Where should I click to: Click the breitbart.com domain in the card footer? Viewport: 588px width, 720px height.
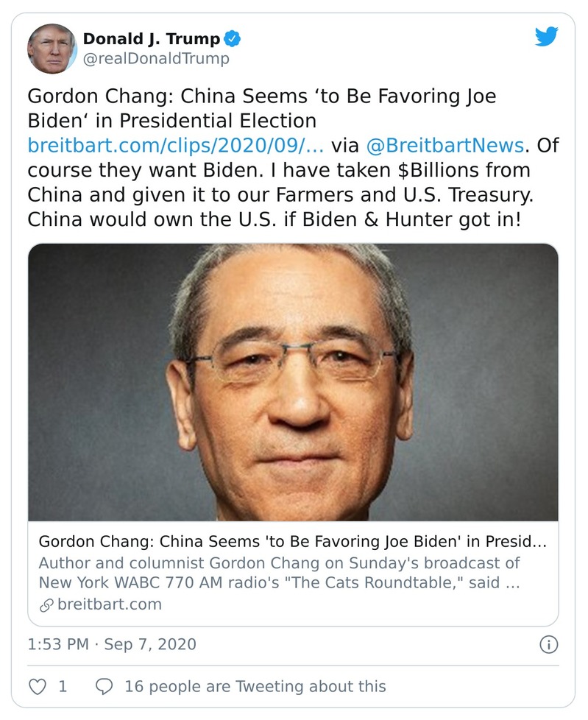[x=109, y=604]
